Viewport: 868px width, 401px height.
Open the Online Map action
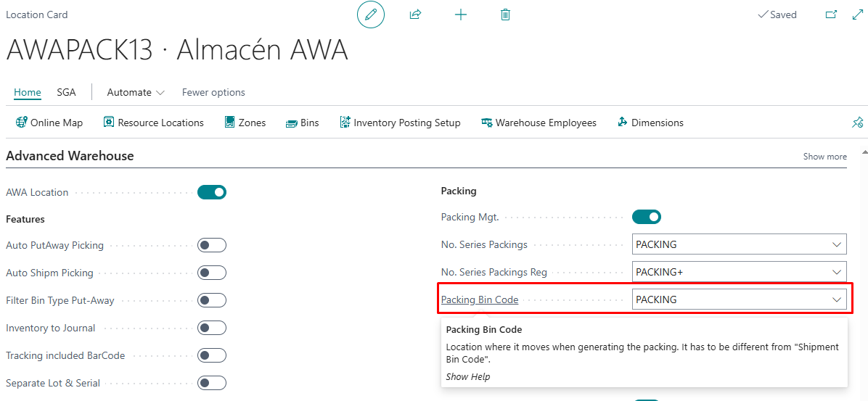(49, 123)
